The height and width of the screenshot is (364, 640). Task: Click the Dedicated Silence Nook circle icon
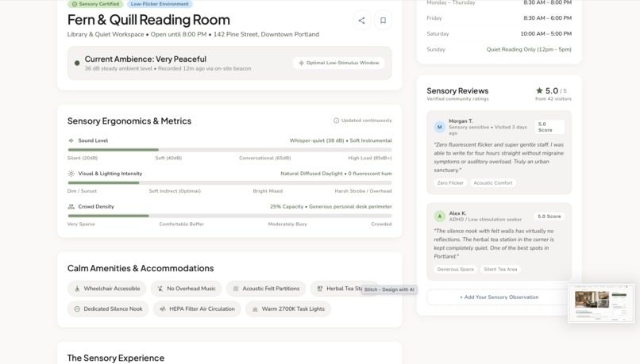(x=77, y=309)
